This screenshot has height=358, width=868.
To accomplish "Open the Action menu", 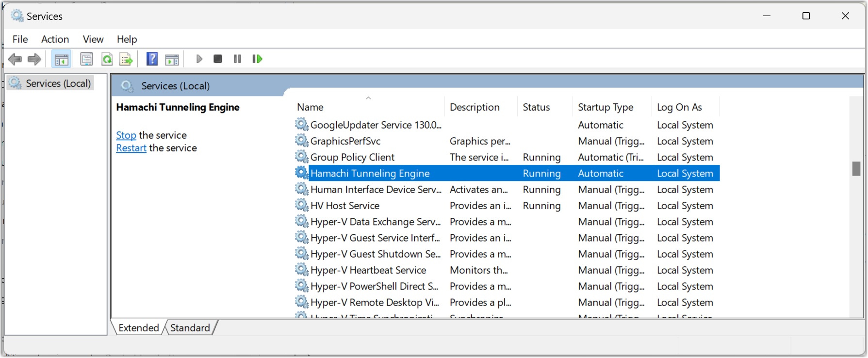I will 55,39.
